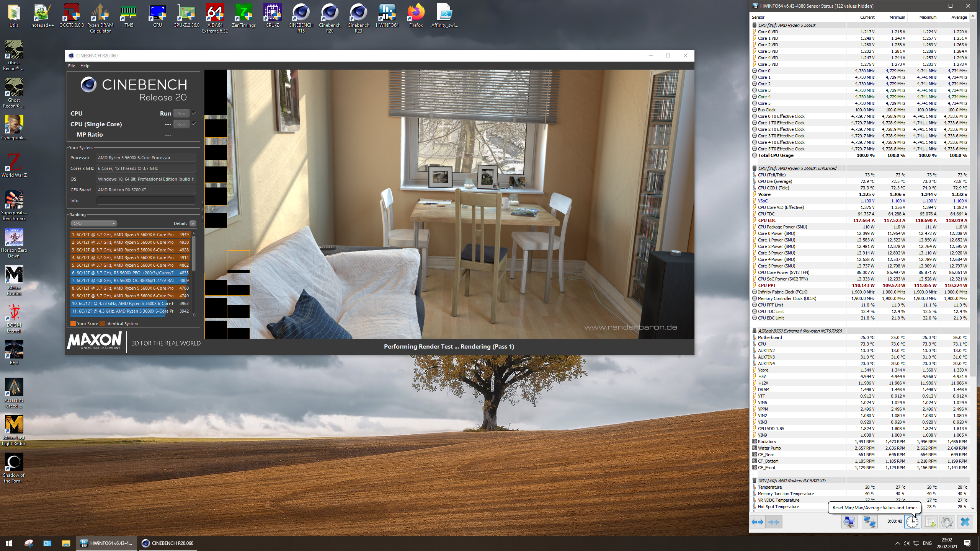Toggle the CPU test checkbox
The width and height of the screenshot is (980, 551).
[x=194, y=113]
